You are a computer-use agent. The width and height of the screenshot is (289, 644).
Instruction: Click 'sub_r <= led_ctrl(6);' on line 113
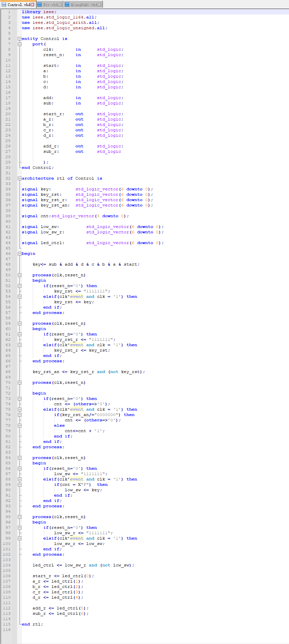(61, 613)
